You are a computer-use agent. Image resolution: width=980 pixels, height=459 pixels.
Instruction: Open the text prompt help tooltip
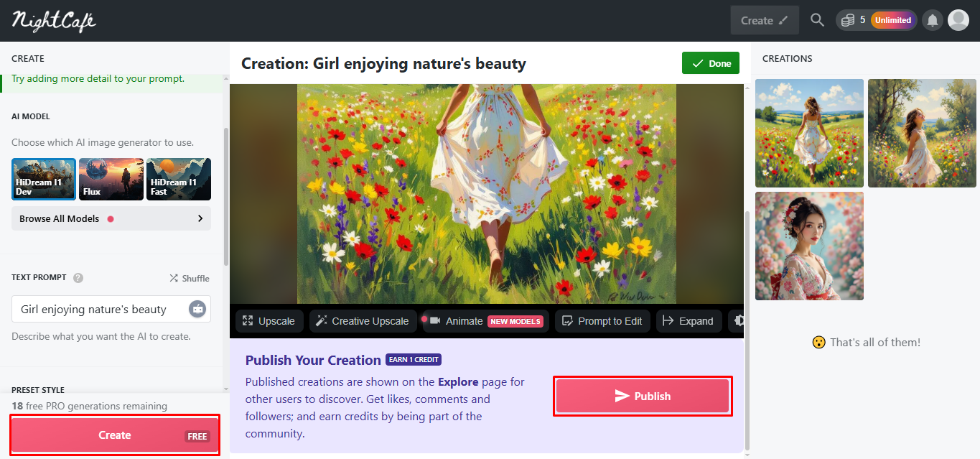coord(76,277)
